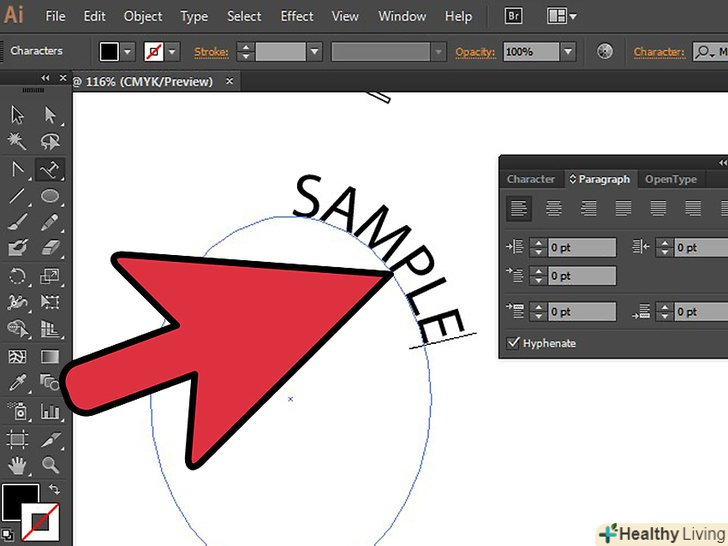Open the control bar fill color dropdown
Image resolution: width=728 pixels, height=546 pixels.
tap(128, 52)
